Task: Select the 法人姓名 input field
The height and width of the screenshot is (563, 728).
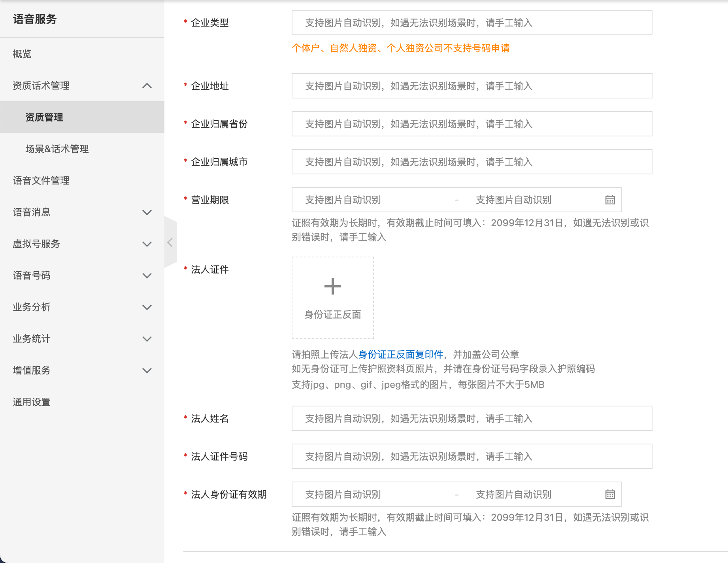Action: (472, 419)
